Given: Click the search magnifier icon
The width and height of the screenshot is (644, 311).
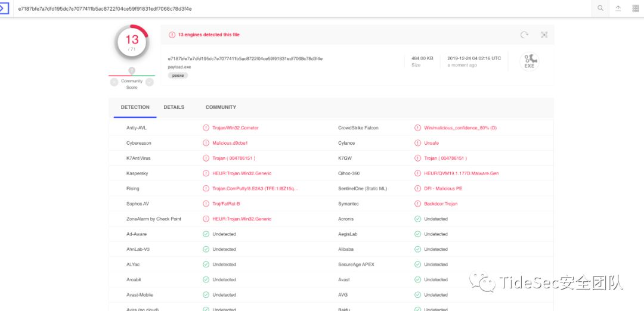Looking at the screenshot, I should pyautogui.click(x=600, y=8).
